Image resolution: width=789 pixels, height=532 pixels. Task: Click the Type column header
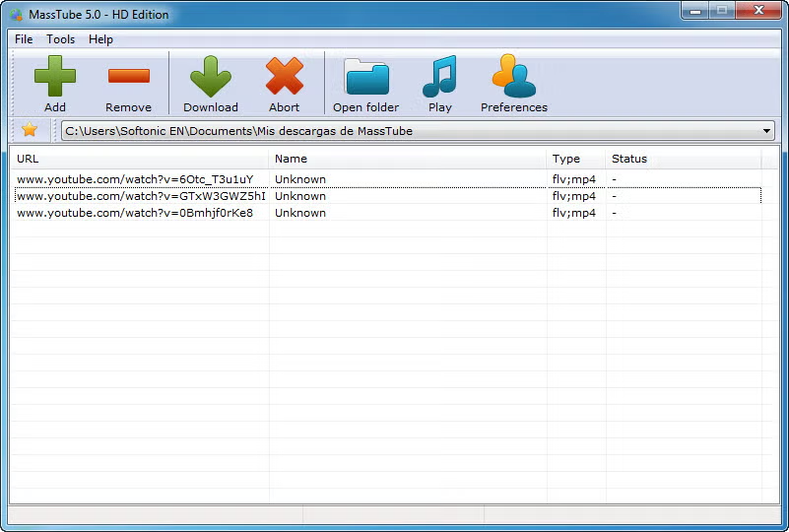tap(575, 159)
